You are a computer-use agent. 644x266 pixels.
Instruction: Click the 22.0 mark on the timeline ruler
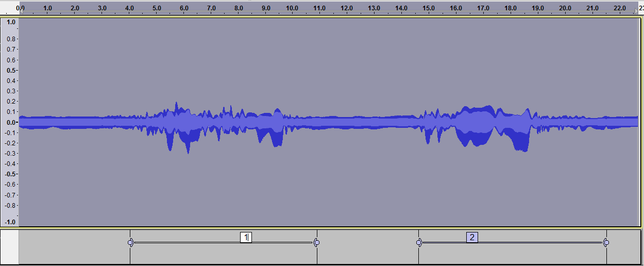[620, 8]
